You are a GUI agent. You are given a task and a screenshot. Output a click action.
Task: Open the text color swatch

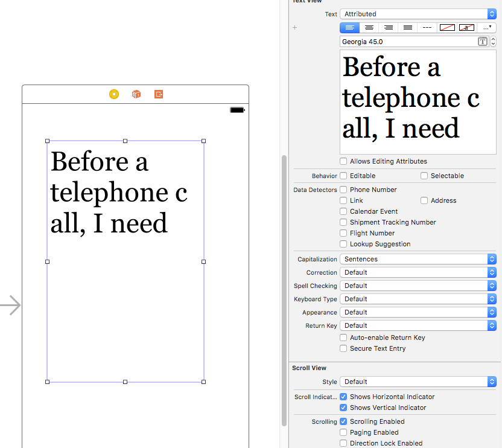pos(447,28)
